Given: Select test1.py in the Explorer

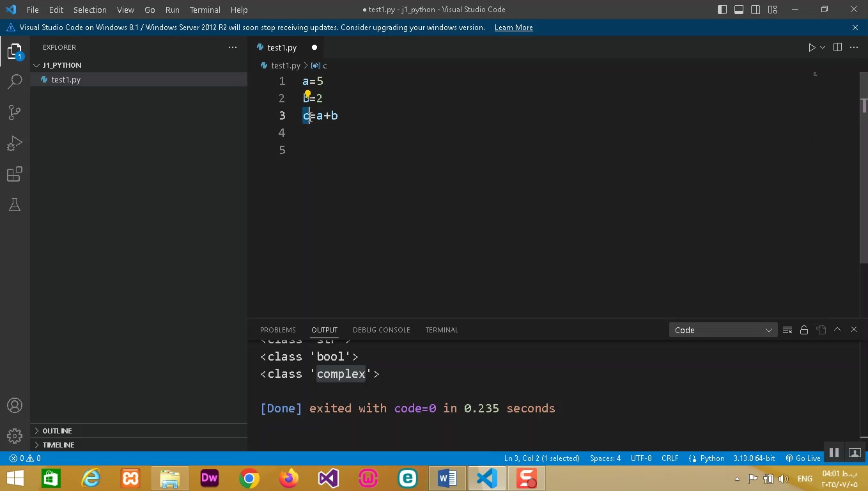Looking at the screenshot, I should tap(66, 80).
